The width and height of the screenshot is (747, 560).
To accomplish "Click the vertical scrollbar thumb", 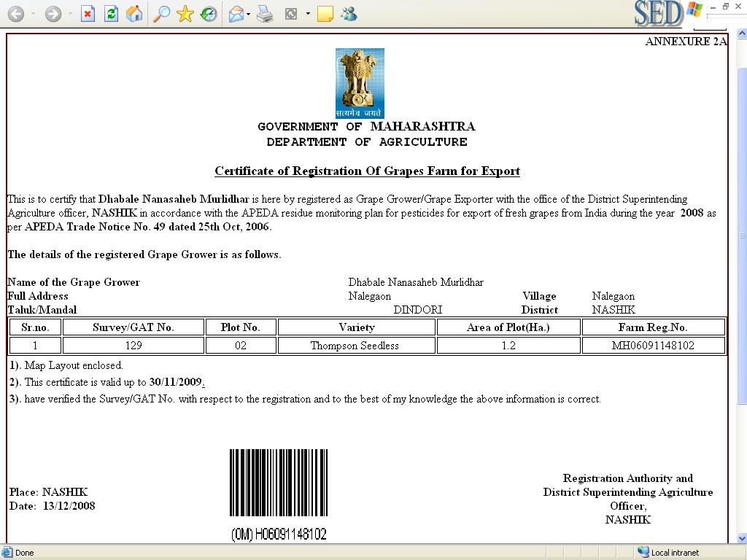I will click(742, 236).
